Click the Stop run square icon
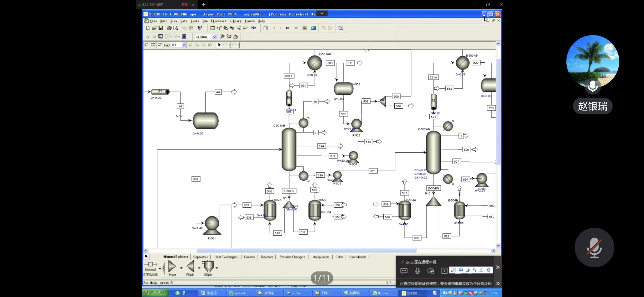This screenshot has width=644, height=297. pos(296,28)
